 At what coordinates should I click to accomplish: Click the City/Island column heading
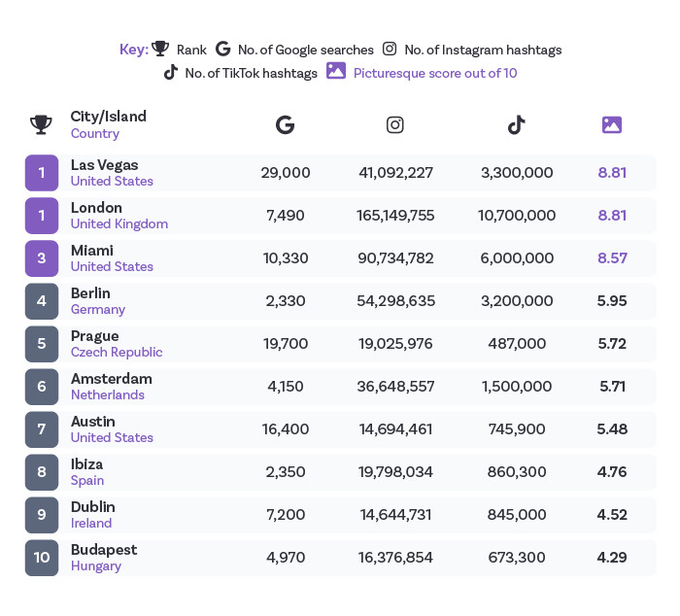pos(108,117)
